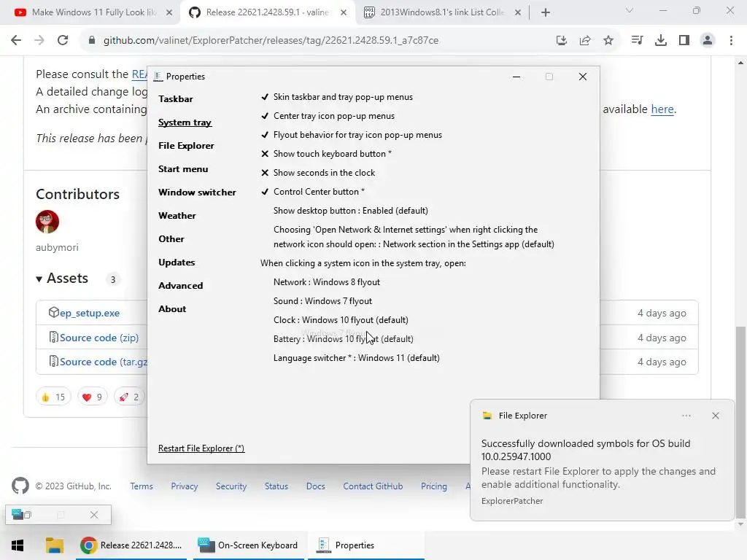
Task: Open Other section in Properties
Action: [x=171, y=239]
